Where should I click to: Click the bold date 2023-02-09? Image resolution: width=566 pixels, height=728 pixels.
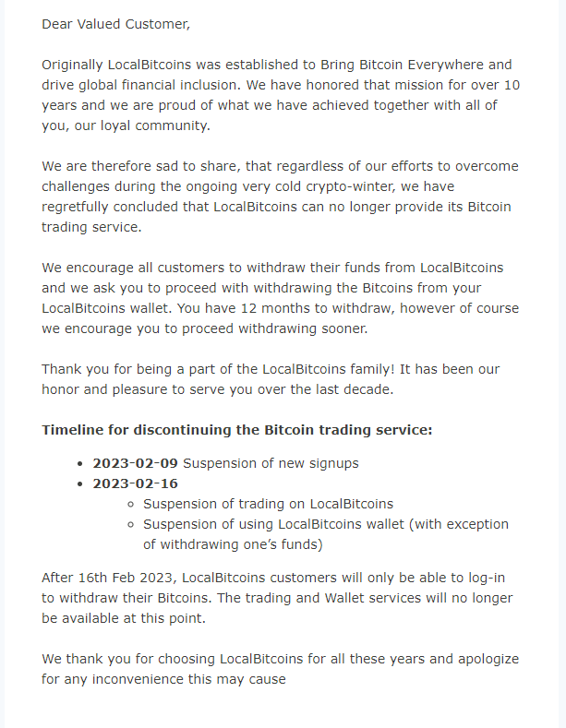coord(135,463)
